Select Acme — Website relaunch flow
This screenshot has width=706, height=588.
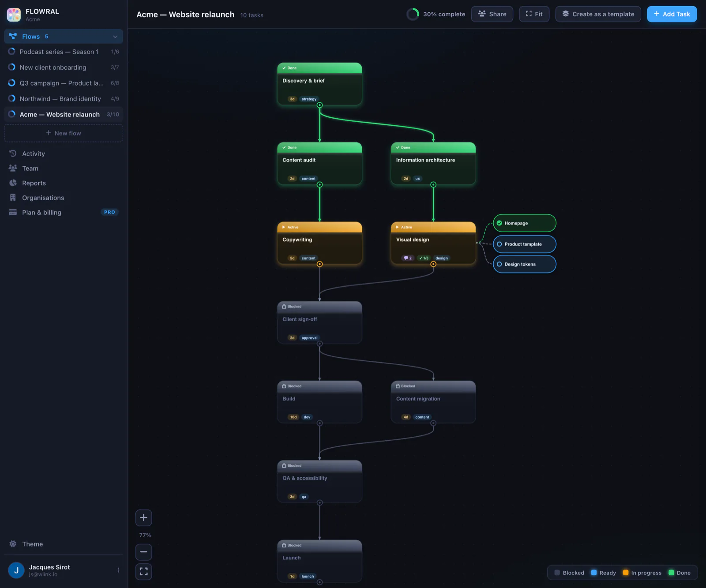pyautogui.click(x=64, y=114)
